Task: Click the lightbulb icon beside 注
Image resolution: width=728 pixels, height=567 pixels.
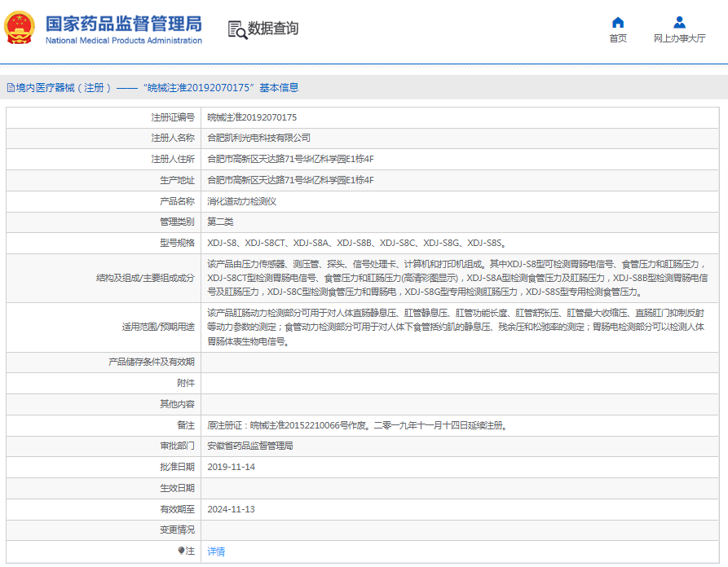Action: 181,550
